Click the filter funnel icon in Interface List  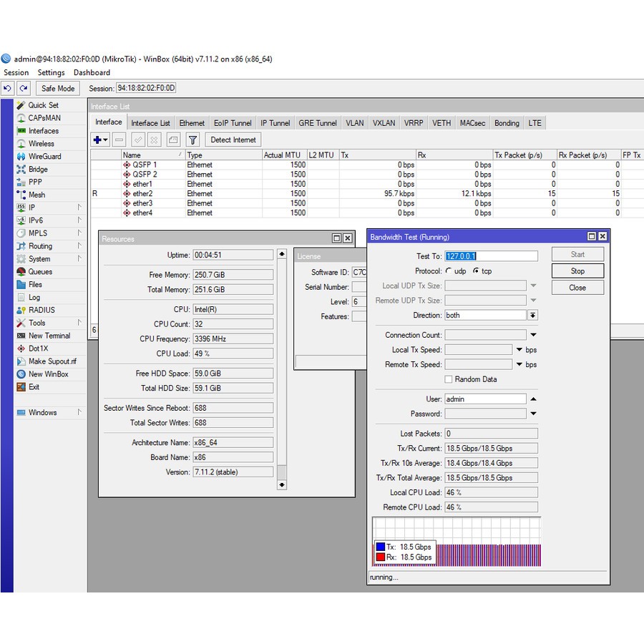click(x=192, y=140)
